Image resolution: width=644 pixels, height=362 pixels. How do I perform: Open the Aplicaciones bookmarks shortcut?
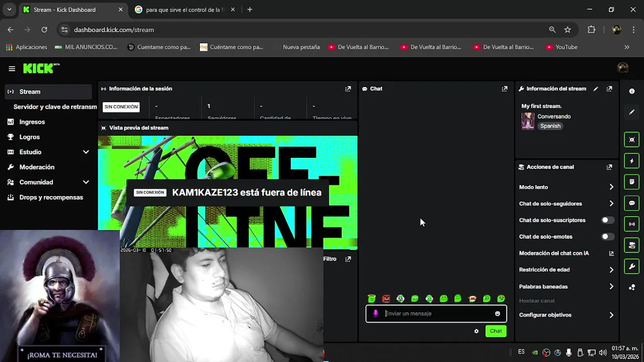pyautogui.click(x=26, y=47)
